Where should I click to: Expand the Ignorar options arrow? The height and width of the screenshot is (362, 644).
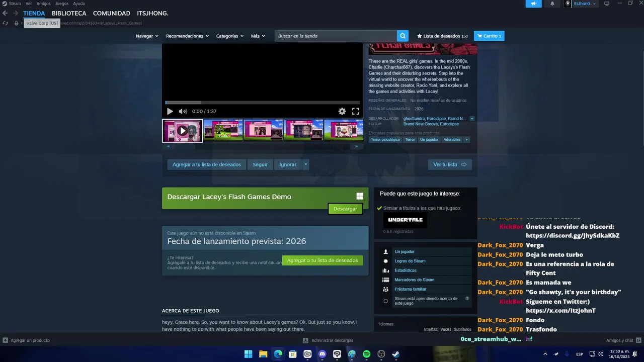pyautogui.click(x=306, y=164)
